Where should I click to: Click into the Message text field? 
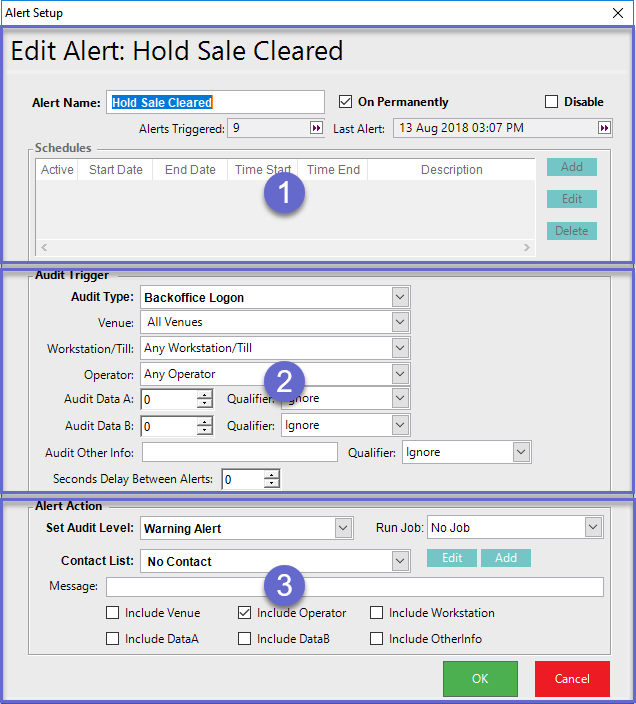(x=354, y=587)
